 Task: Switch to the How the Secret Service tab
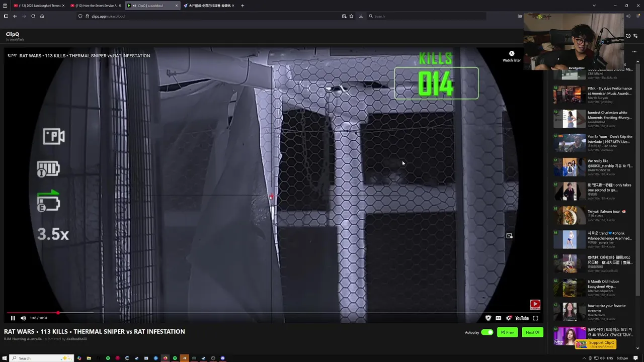(95, 6)
